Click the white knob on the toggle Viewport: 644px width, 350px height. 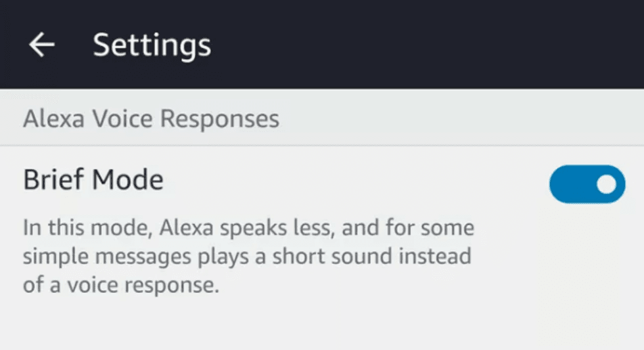(x=608, y=185)
